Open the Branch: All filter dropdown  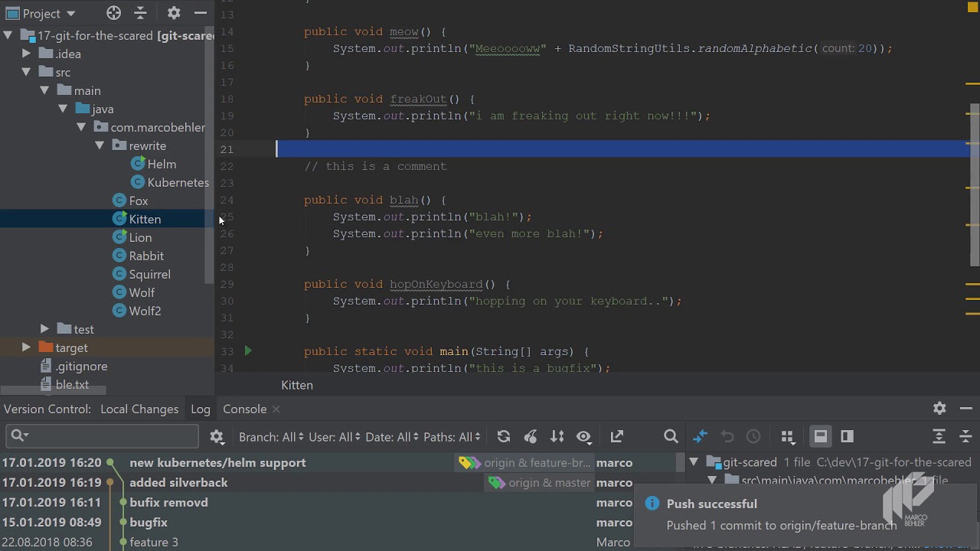click(x=271, y=437)
